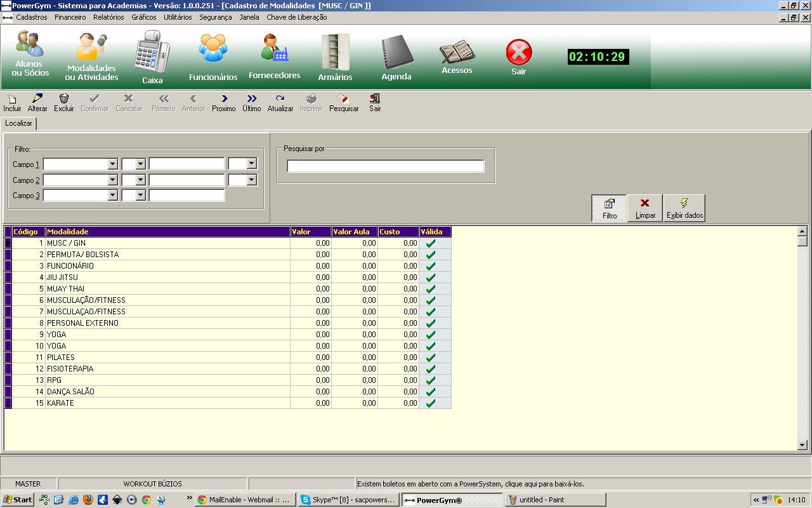Open the Relatórios menu
The height and width of the screenshot is (508, 812).
click(108, 17)
